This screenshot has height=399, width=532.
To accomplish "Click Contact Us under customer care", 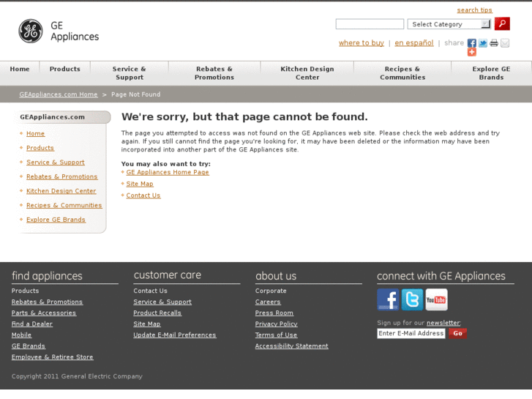I will click(150, 291).
